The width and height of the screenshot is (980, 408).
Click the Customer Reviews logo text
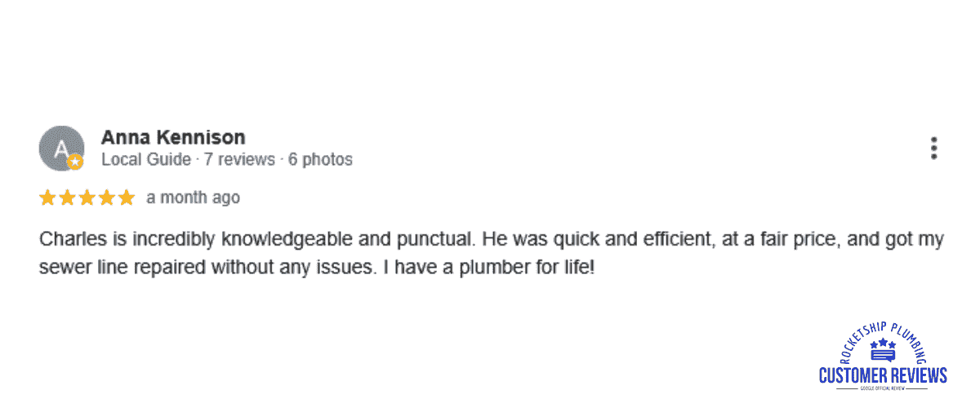coord(883,375)
